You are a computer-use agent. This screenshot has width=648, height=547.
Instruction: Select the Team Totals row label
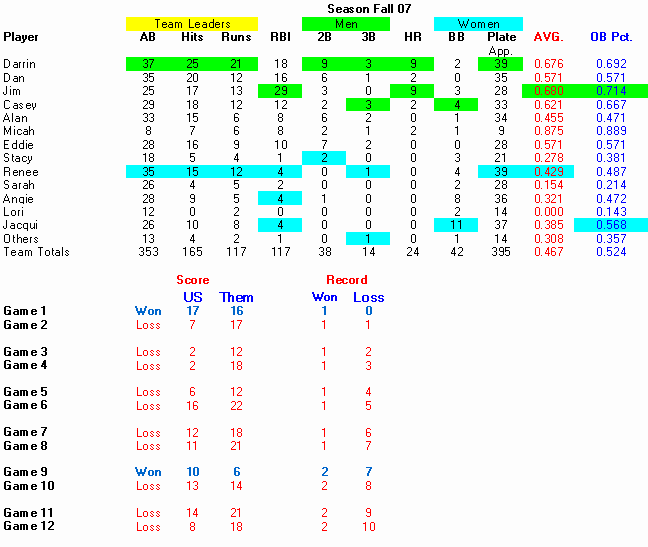click(x=36, y=252)
